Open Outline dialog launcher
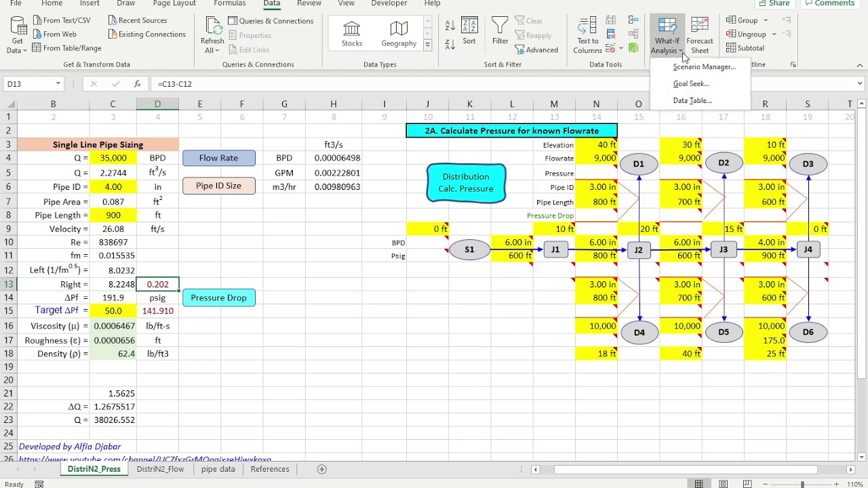This screenshot has height=488, width=868. [x=793, y=64]
